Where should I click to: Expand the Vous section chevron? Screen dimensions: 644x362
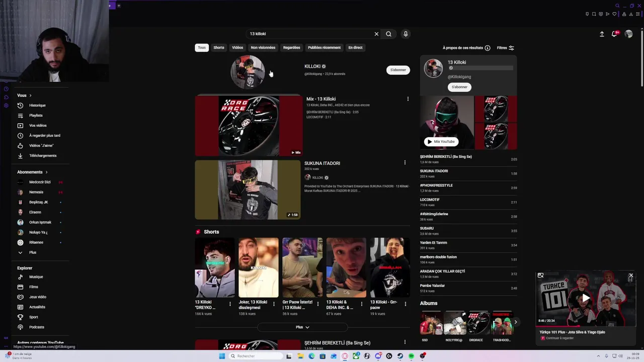[30, 96]
